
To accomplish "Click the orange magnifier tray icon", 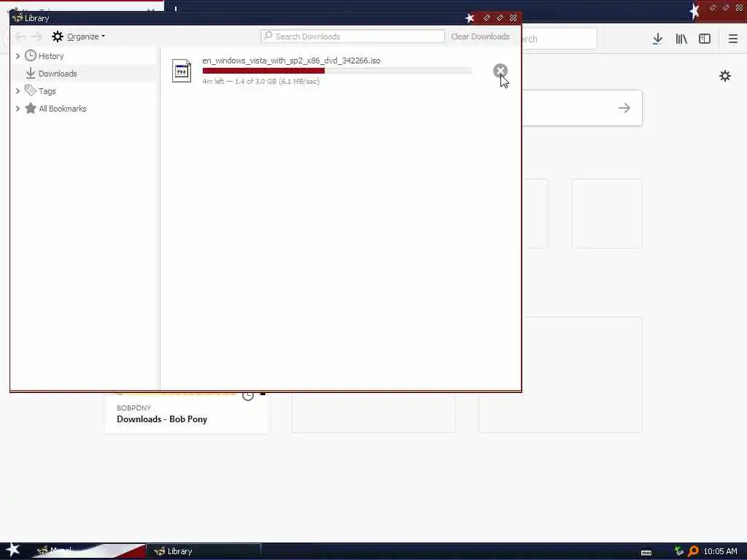I will (693, 551).
